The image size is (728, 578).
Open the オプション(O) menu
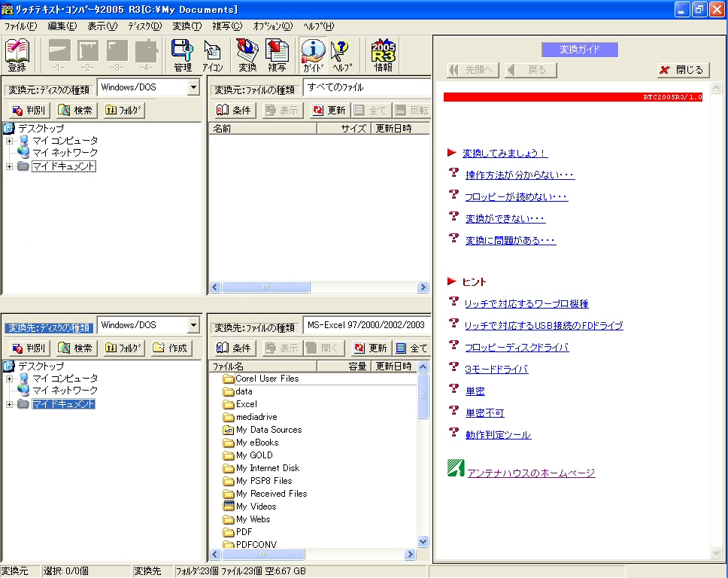click(x=272, y=26)
